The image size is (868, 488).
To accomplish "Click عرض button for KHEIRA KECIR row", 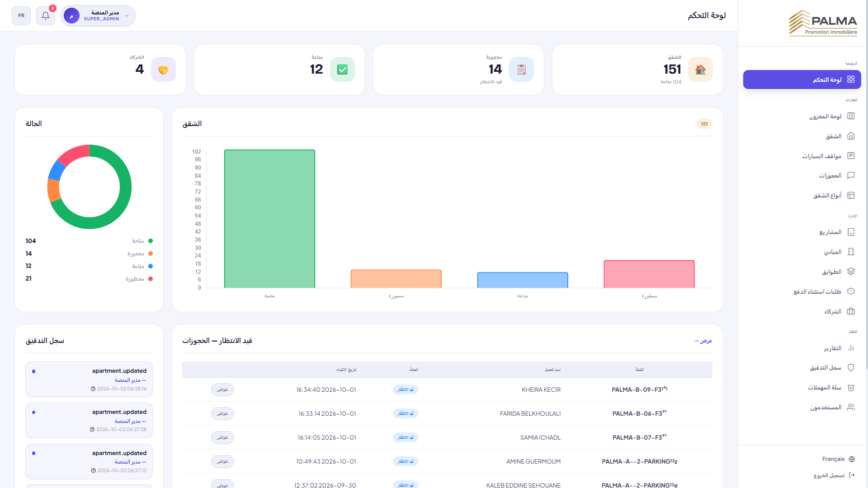I will (222, 389).
